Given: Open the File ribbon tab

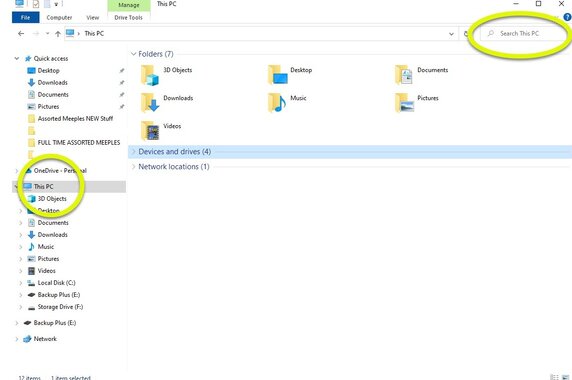Looking at the screenshot, I should point(26,18).
